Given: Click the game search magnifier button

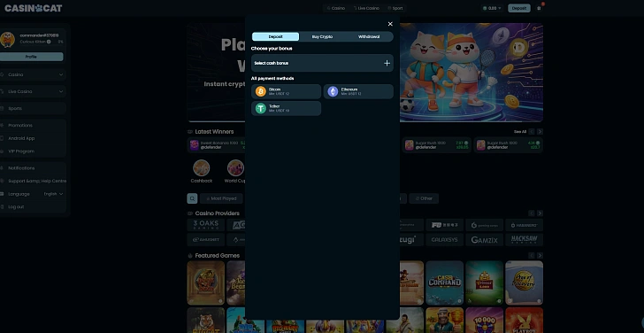Looking at the screenshot, I should (x=192, y=198).
